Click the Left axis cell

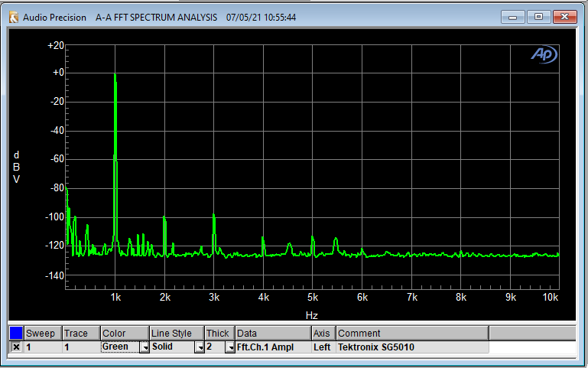323,347
